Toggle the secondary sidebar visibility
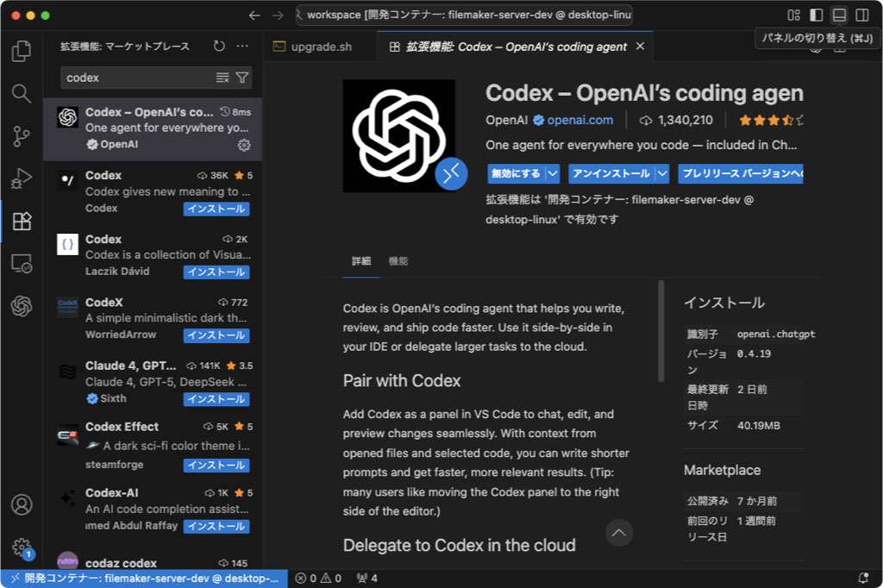Screen dimensions: 883x588 pyautogui.click(x=861, y=16)
